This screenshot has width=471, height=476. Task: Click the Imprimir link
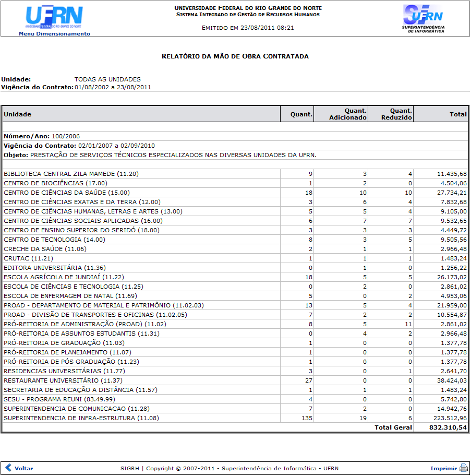tap(443, 468)
